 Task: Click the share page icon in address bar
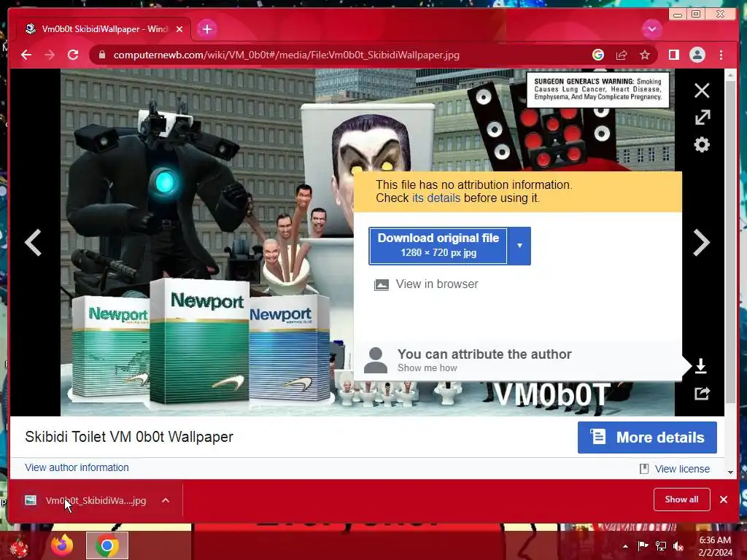tap(622, 55)
